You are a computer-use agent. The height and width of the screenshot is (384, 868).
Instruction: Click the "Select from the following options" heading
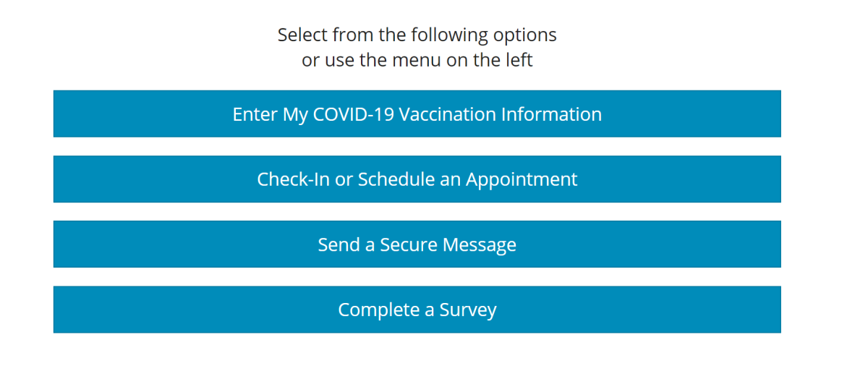click(x=417, y=35)
